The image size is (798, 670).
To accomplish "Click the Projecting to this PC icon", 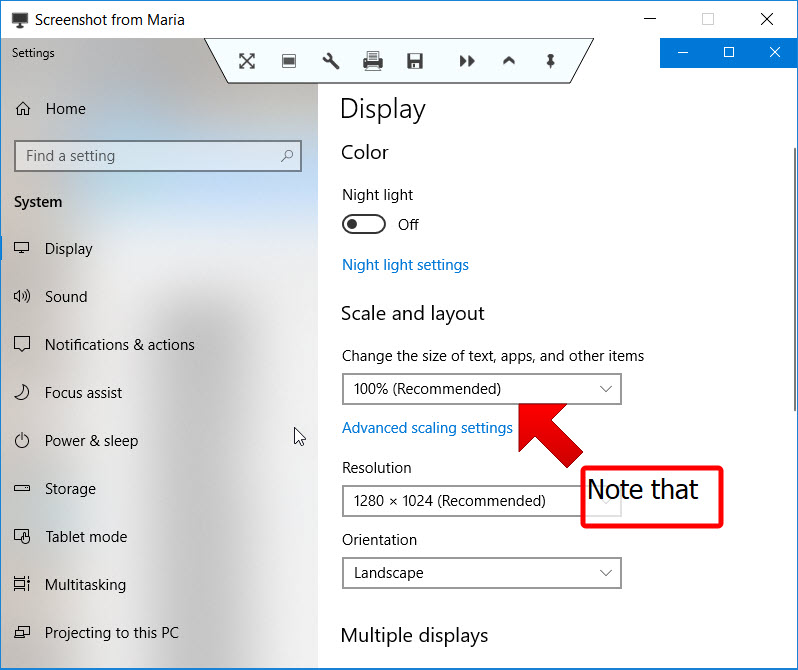I will 22,632.
